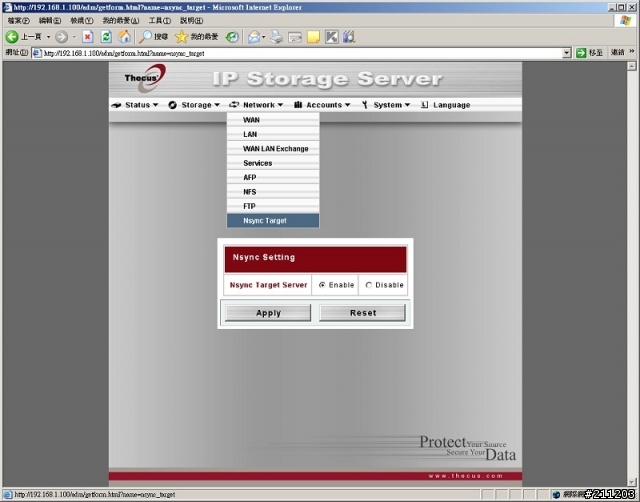This screenshot has height=502, width=640.
Task: Click the green Go arrow button
Action: tap(581, 53)
